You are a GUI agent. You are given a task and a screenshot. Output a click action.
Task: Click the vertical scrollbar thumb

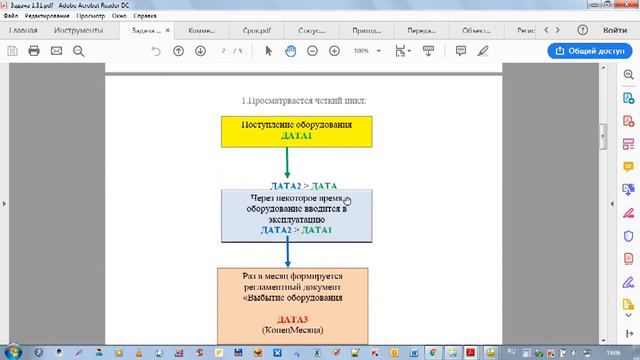pos(603,137)
